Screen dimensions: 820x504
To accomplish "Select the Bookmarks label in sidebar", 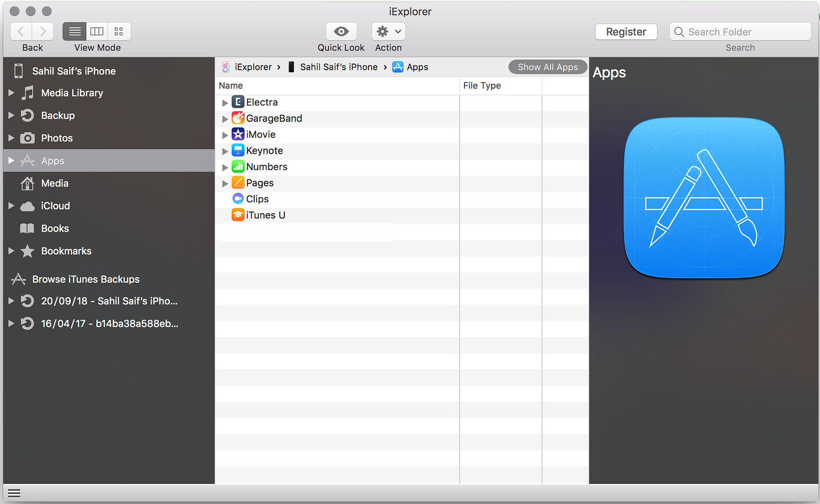I will [x=66, y=251].
